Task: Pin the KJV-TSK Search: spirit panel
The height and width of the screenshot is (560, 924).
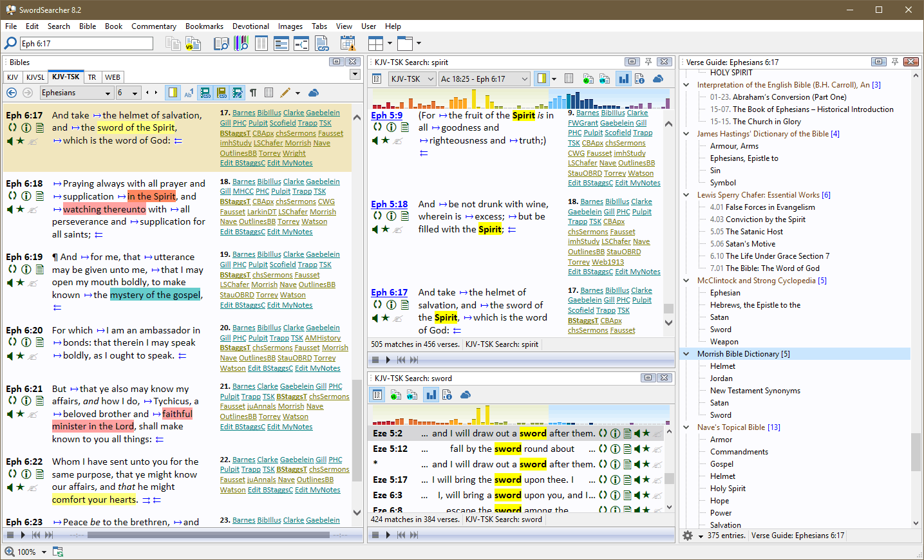Action: 648,62
